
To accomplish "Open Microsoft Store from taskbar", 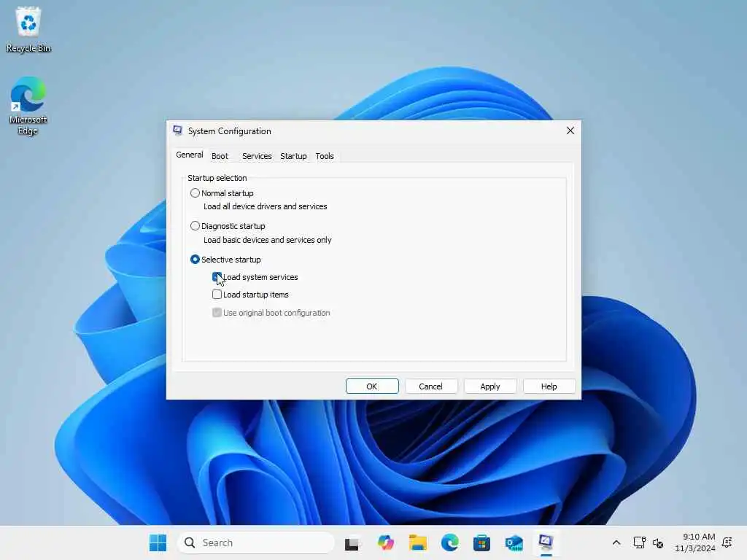I will click(481, 542).
